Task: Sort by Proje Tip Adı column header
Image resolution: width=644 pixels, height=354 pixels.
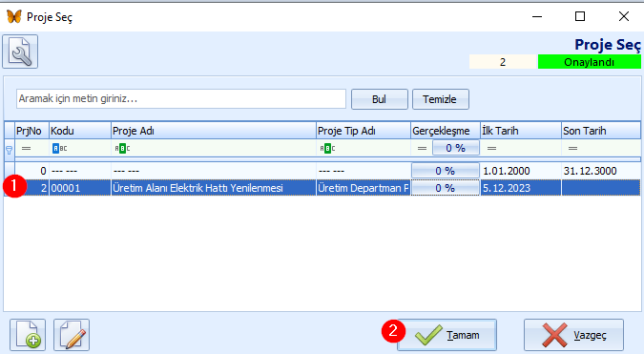Action: click(364, 131)
